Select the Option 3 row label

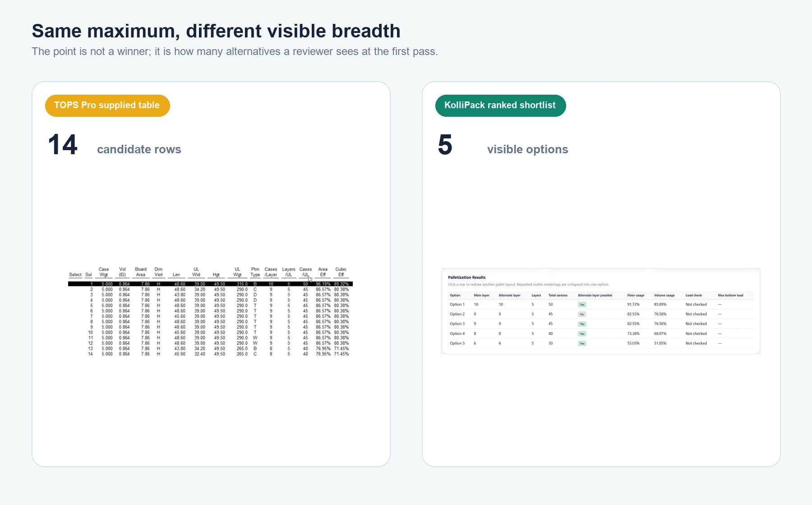tap(457, 324)
